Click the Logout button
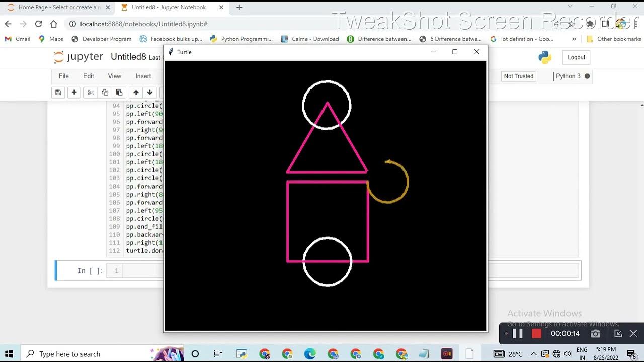The width and height of the screenshot is (644, 362). 576,57
